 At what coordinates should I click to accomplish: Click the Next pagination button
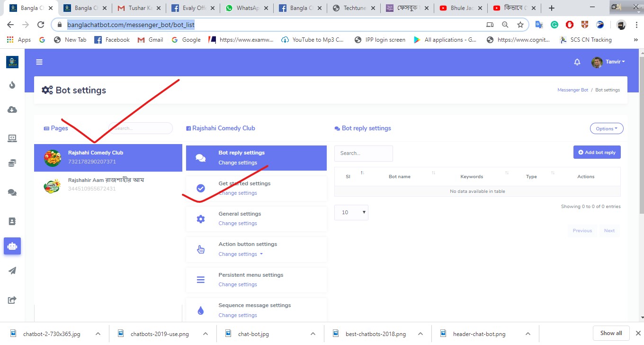(609, 231)
